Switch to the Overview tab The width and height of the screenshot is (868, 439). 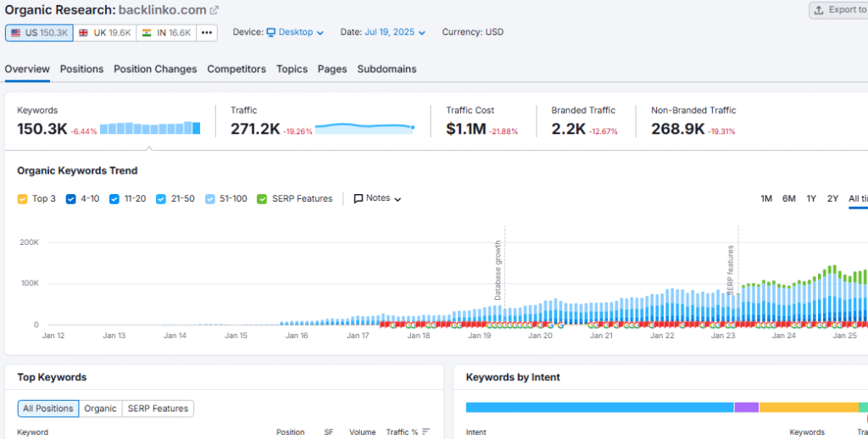click(x=27, y=69)
